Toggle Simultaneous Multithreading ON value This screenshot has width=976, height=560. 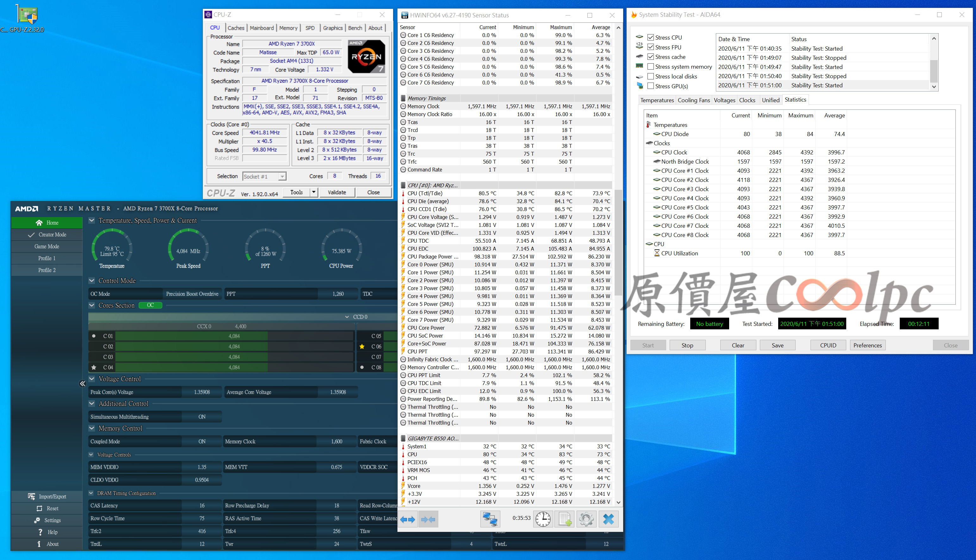pos(202,417)
